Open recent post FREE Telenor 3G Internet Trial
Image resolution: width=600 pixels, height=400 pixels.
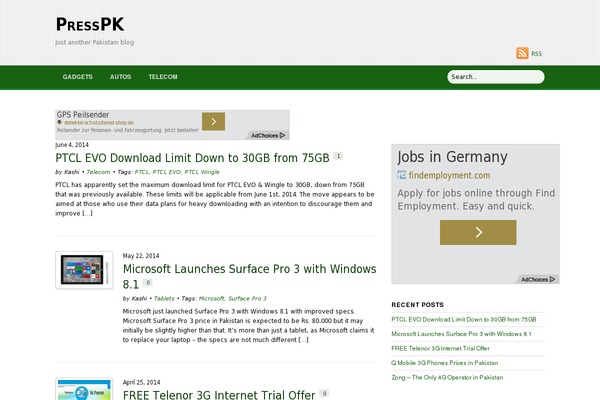pos(440,348)
